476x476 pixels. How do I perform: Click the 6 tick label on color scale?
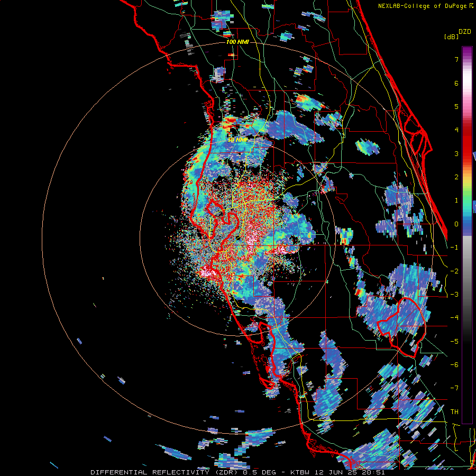456,83
